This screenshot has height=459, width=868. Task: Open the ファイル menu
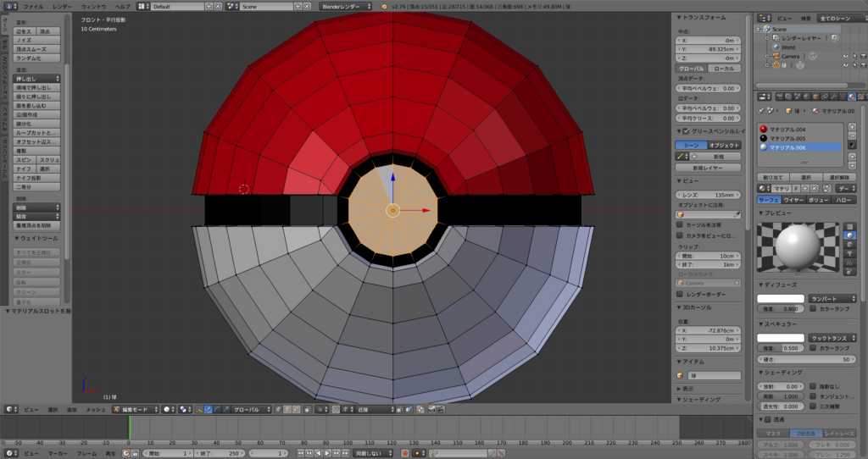33,6
